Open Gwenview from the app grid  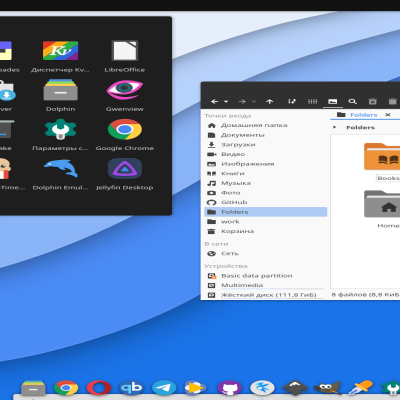coord(125,96)
